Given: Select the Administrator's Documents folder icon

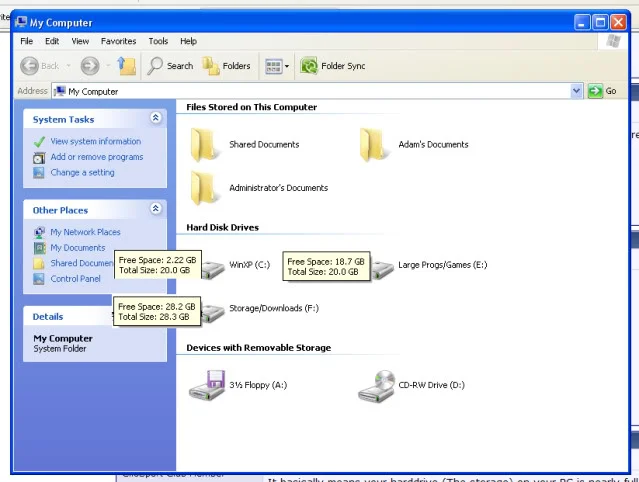Looking at the screenshot, I should [x=205, y=188].
